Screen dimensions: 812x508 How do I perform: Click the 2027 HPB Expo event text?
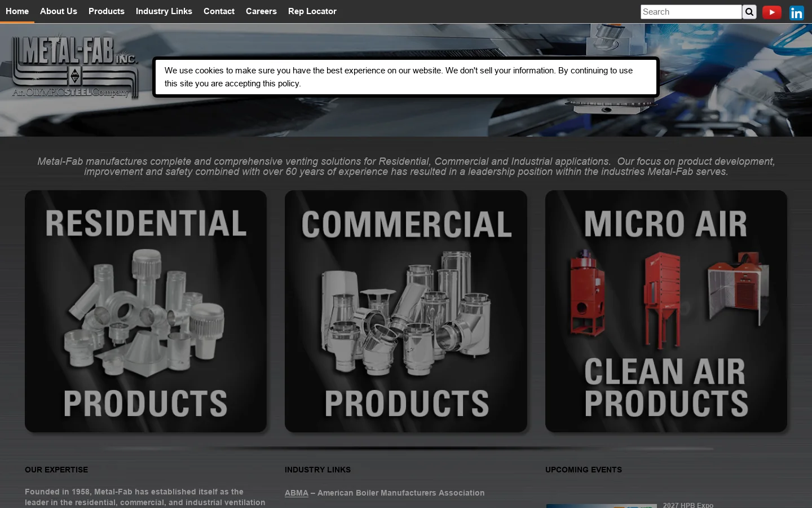(688, 505)
